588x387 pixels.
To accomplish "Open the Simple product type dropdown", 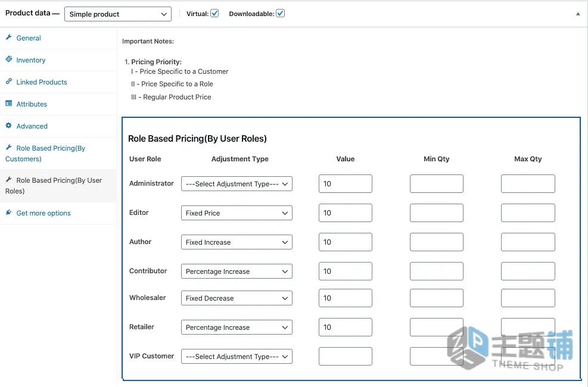I will click(118, 14).
